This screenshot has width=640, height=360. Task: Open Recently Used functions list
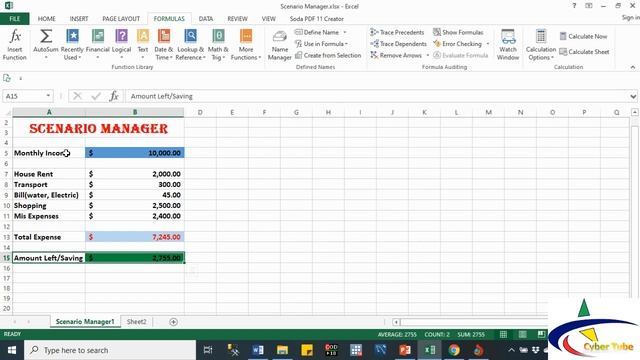(x=72, y=44)
